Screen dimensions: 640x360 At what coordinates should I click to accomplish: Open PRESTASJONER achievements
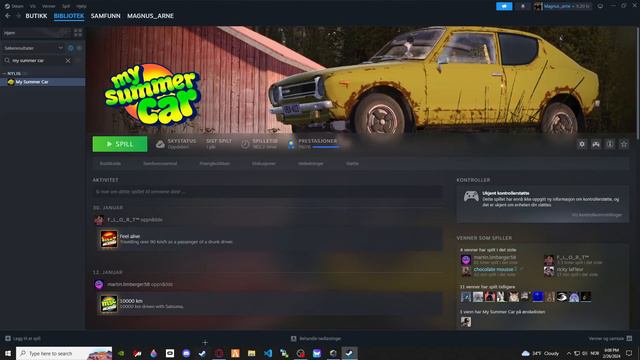coord(318,141)
